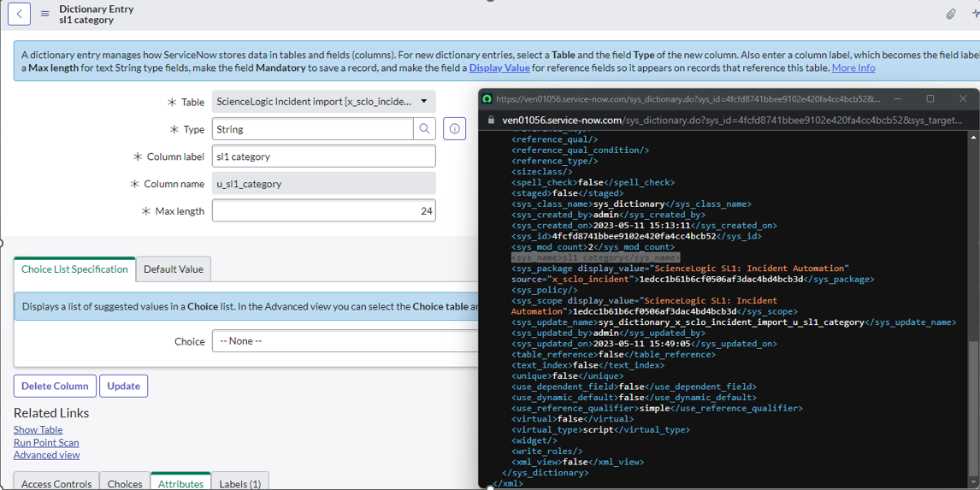Open the hamburger context menu icon
The height and width of the screenshot is (490, 980).
tap(45, 14)
